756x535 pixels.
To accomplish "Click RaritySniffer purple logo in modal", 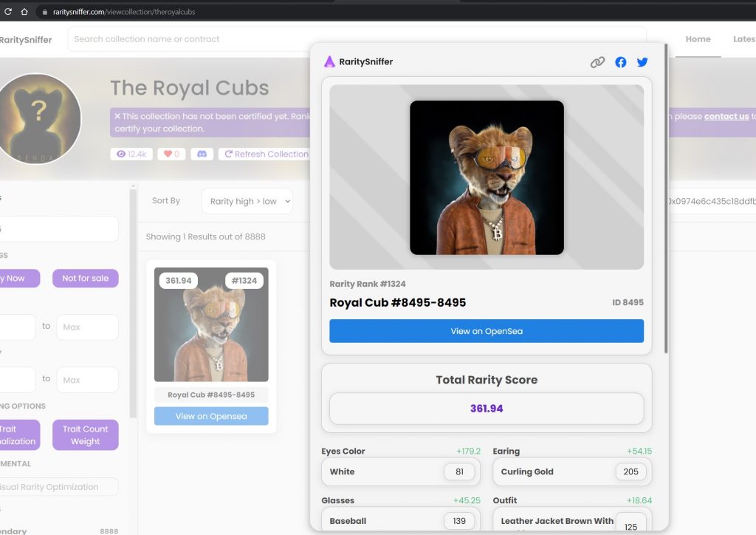I will coord(329,62).
